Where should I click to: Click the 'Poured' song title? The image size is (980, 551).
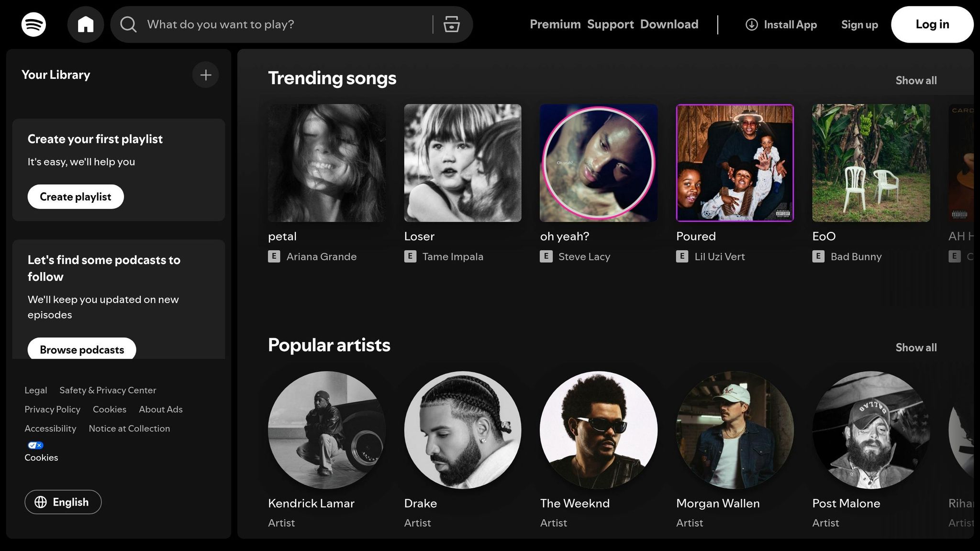coord(696,236)
